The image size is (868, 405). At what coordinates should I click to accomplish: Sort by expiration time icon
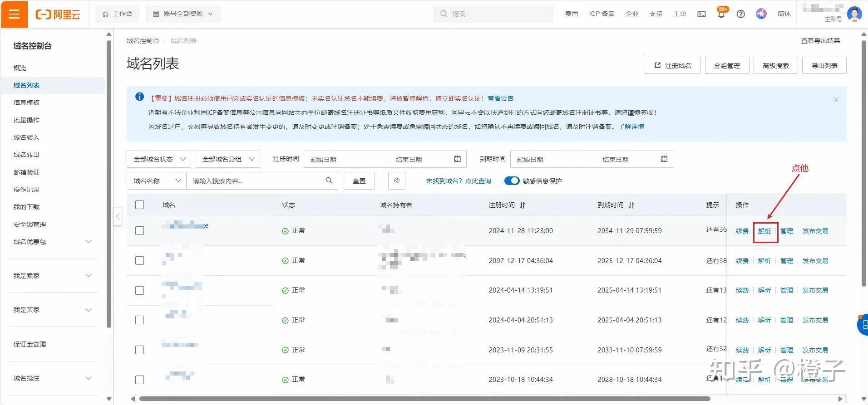coord(631,205)
